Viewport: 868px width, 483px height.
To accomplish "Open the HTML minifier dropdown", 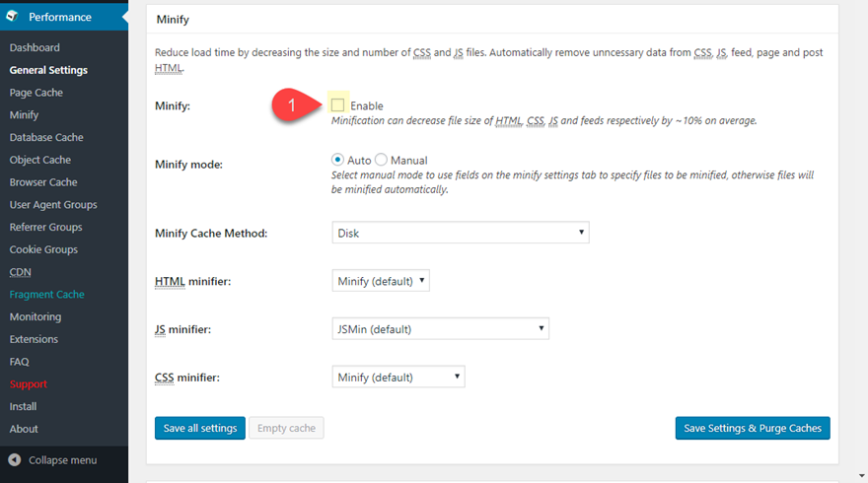I will tap(381, 281).
